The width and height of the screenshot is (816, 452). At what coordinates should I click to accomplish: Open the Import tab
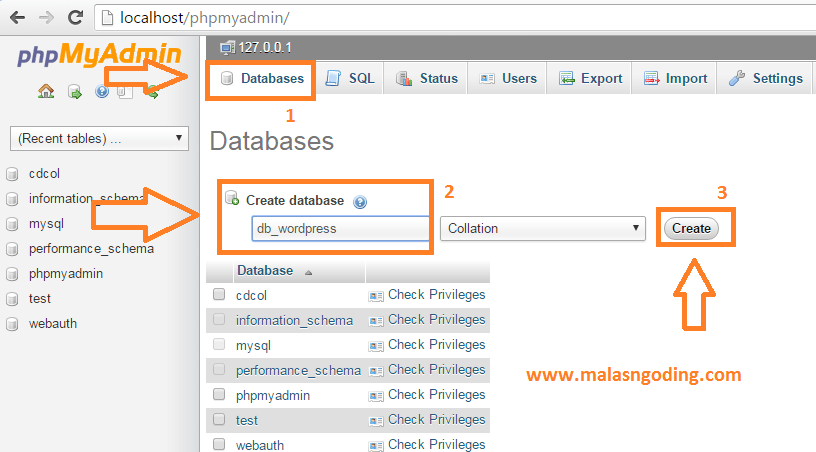[674, 79]
